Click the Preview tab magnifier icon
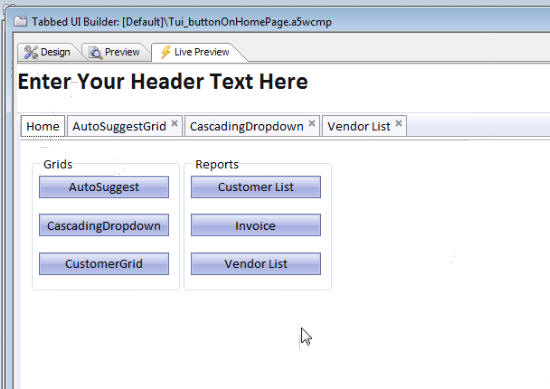 95,53
